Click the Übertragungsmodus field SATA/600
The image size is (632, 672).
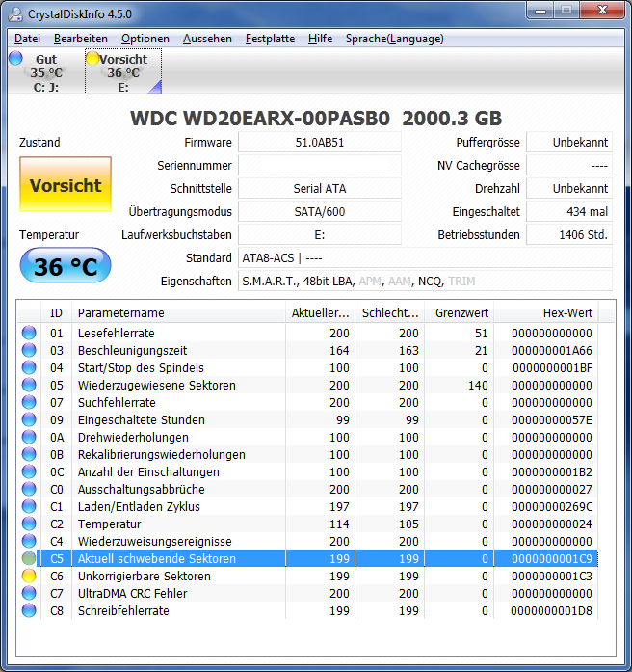point(320,212)
